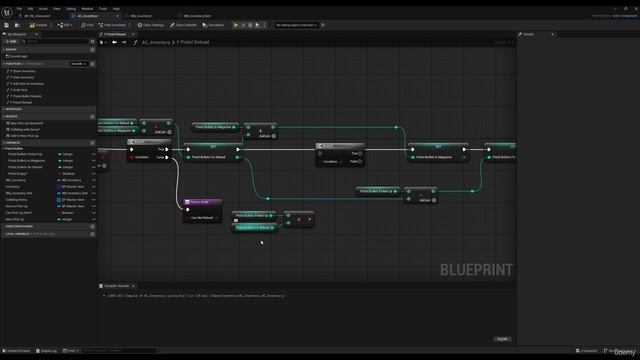Screen dimensions: 640x360
Task: Open the Asset menu
Action: coord(43,9)
